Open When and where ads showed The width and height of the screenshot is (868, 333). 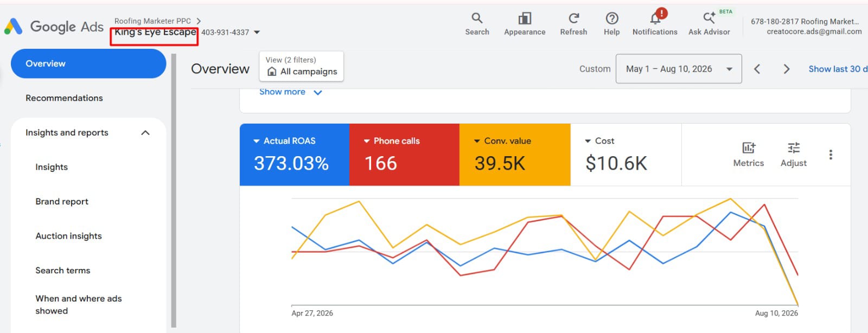pos(79,305)
